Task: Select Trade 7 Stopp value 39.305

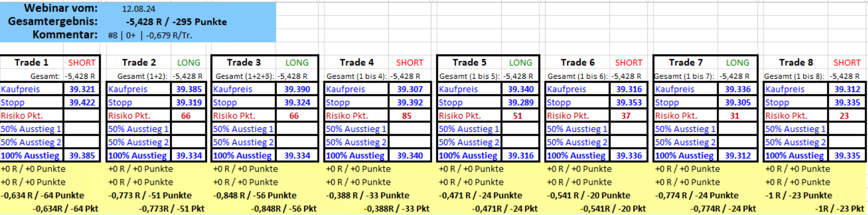Action: [x=737, y=102]
